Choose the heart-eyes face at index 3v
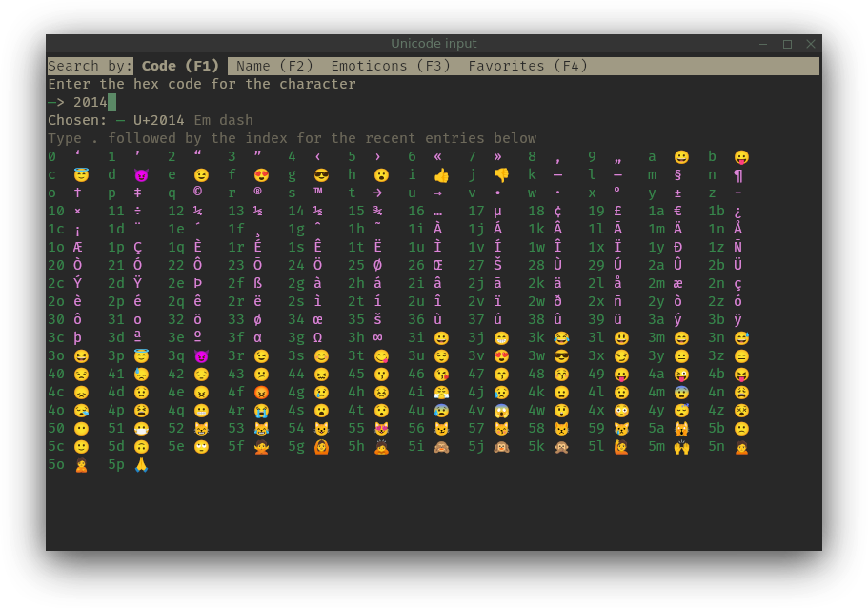The width and height of the screenshot is (868, 608). [501, 356]
